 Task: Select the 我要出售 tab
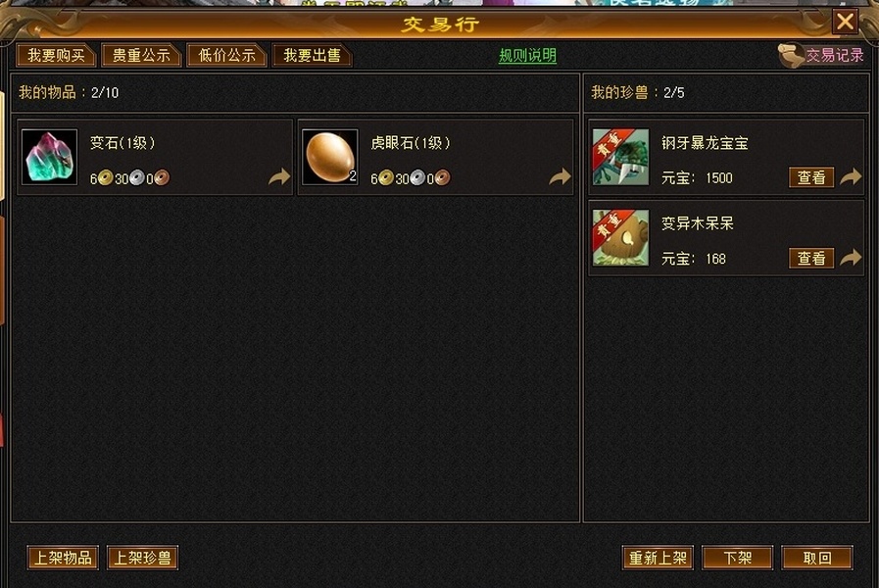pyautogui.click(x=312, y=55)
